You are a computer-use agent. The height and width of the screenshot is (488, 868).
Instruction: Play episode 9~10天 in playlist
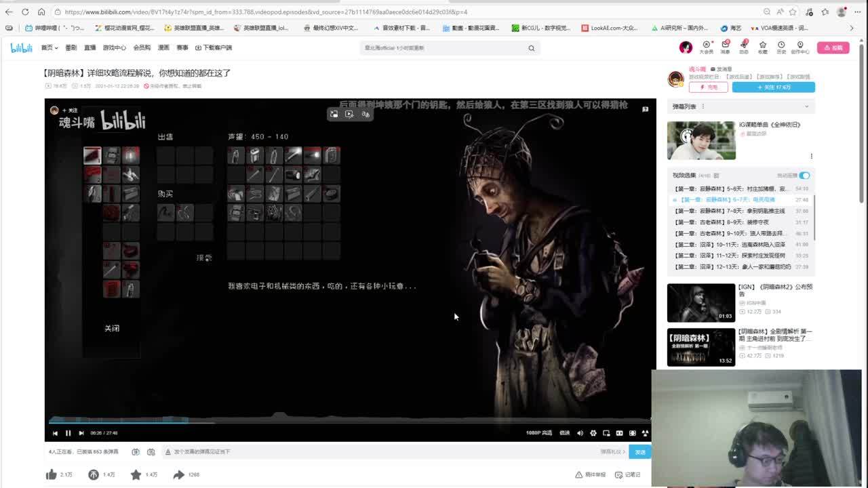point(741,233)
